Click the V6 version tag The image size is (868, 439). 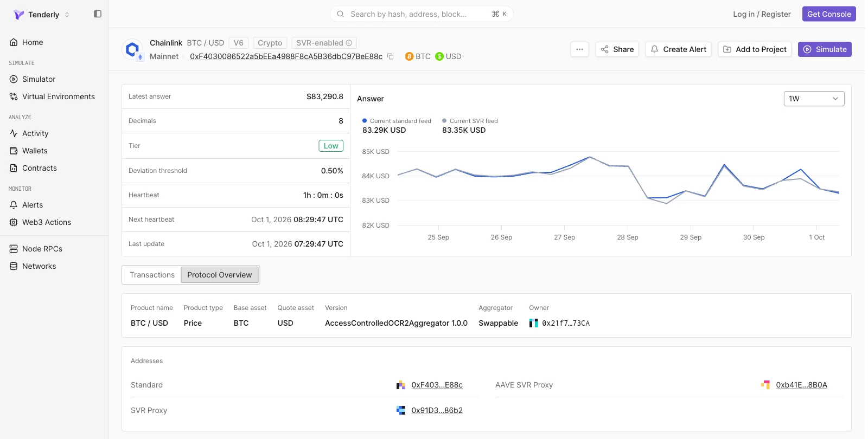(238, 43)
